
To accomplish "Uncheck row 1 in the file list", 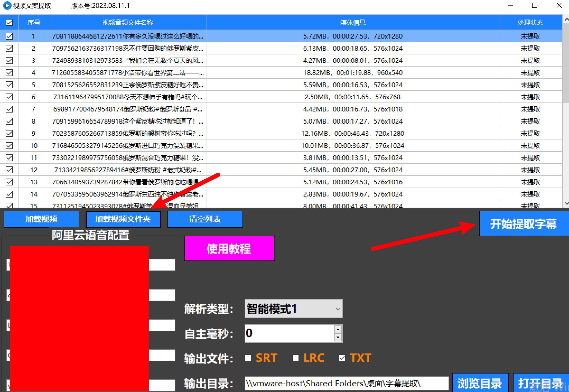I will pos(9,36).
